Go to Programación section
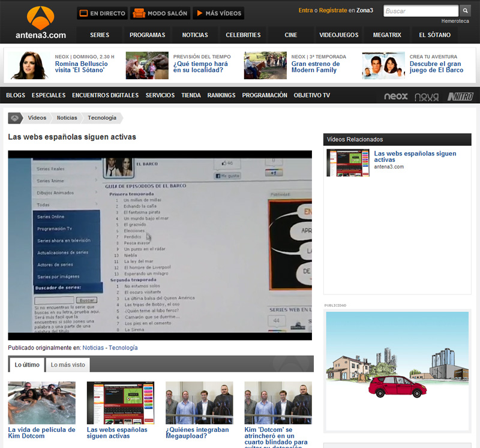The width and height of the screenshot is (480, 448). coord(265,95)
